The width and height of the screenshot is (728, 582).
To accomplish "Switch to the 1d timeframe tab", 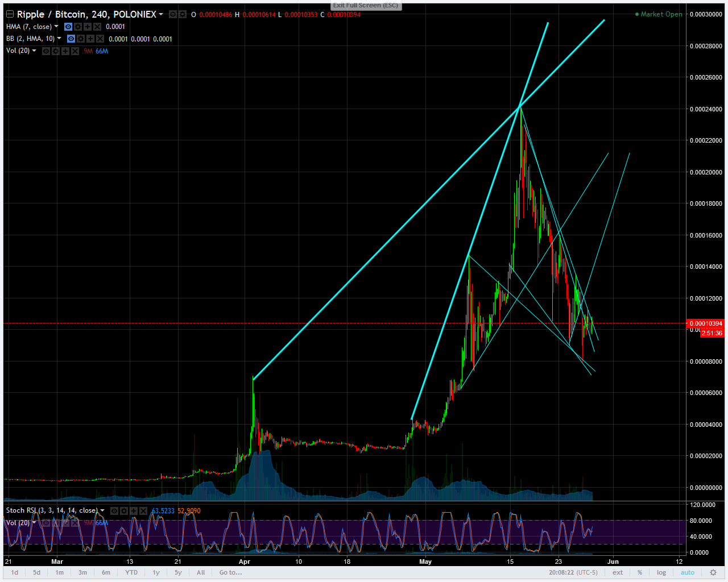I will (14, 572).
